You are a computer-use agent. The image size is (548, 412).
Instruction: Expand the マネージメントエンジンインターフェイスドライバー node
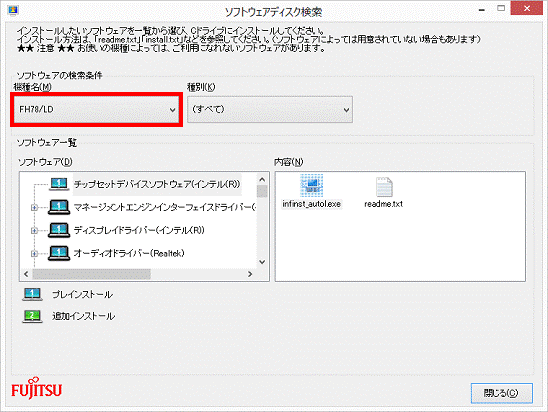pos(34,208)
